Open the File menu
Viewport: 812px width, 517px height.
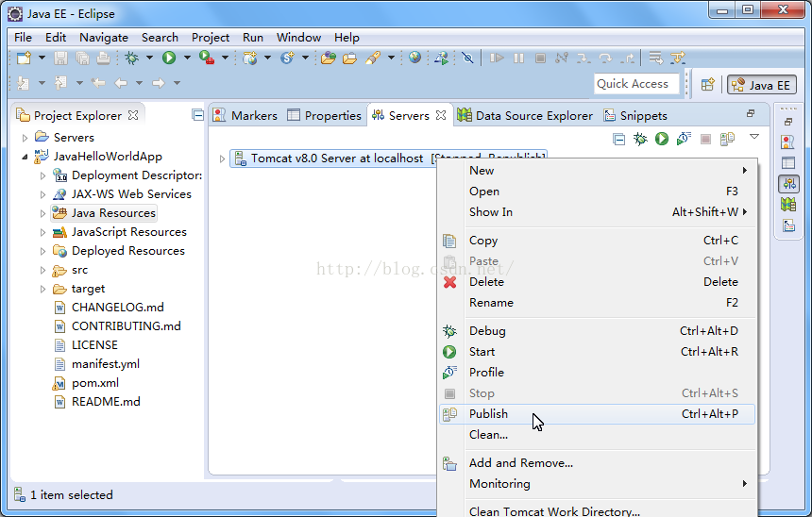(23, 37)
